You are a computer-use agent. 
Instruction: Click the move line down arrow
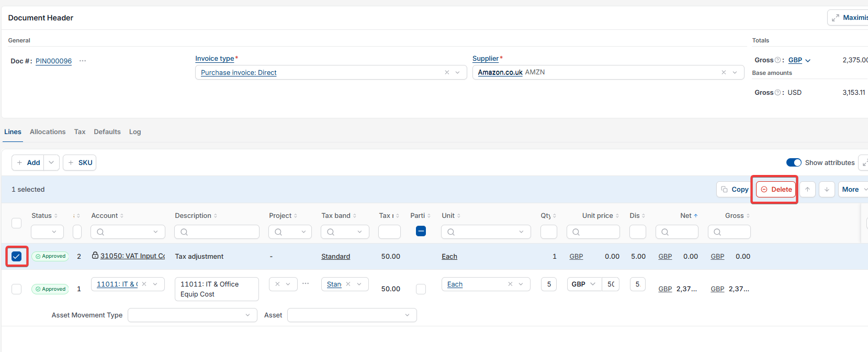pyautogui.click(x=827, y=190)
